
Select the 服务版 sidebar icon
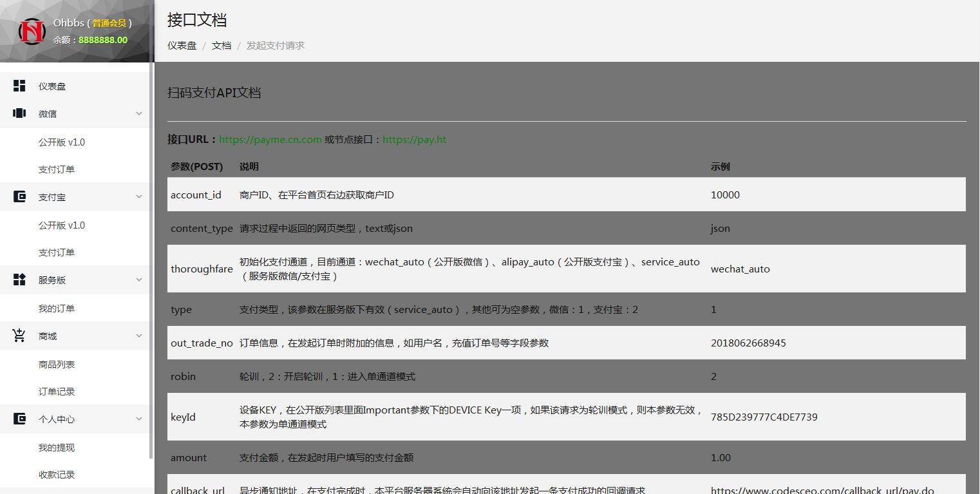point(19,279)
